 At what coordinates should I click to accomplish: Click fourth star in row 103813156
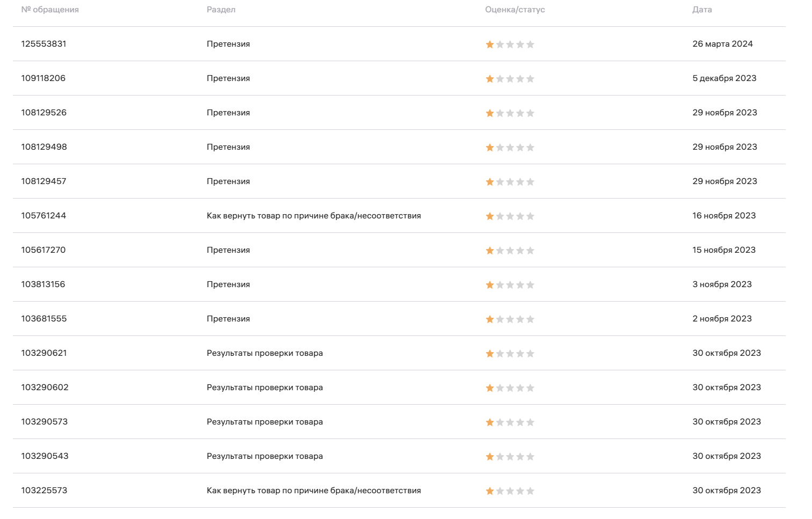(520, 285)
